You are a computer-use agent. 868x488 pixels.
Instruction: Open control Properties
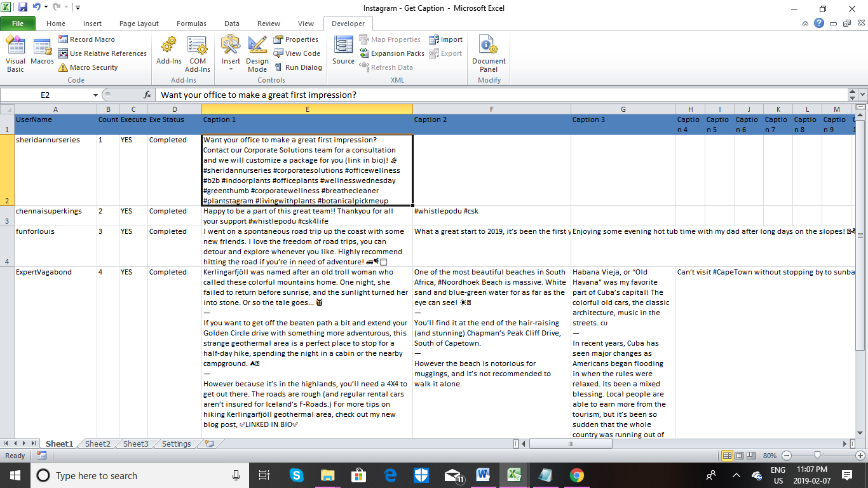[x=296, y=39]
